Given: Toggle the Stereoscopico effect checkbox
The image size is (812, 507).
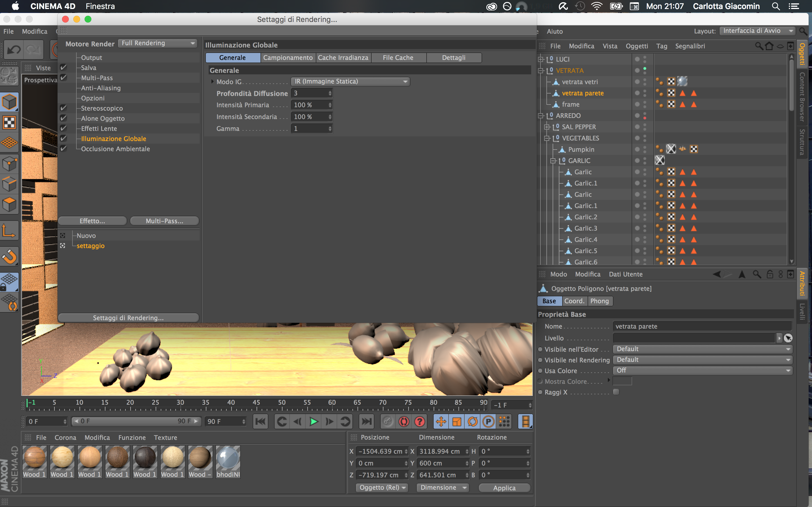Looking at the screenshot, I should [x=63, y=108].
